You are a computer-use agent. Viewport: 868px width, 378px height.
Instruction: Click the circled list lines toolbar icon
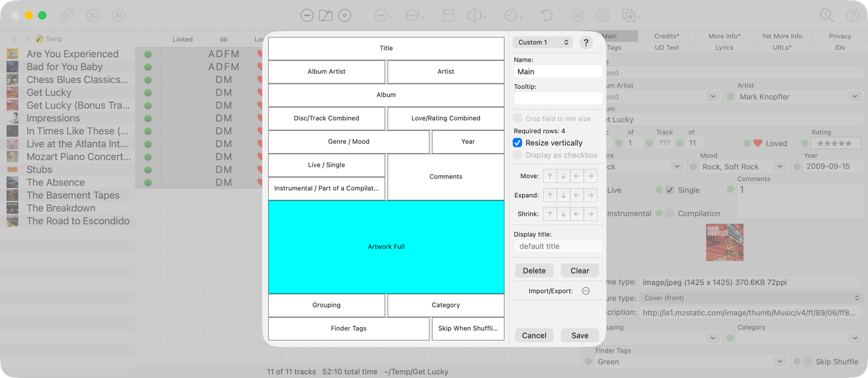click(x=578, y=16)
